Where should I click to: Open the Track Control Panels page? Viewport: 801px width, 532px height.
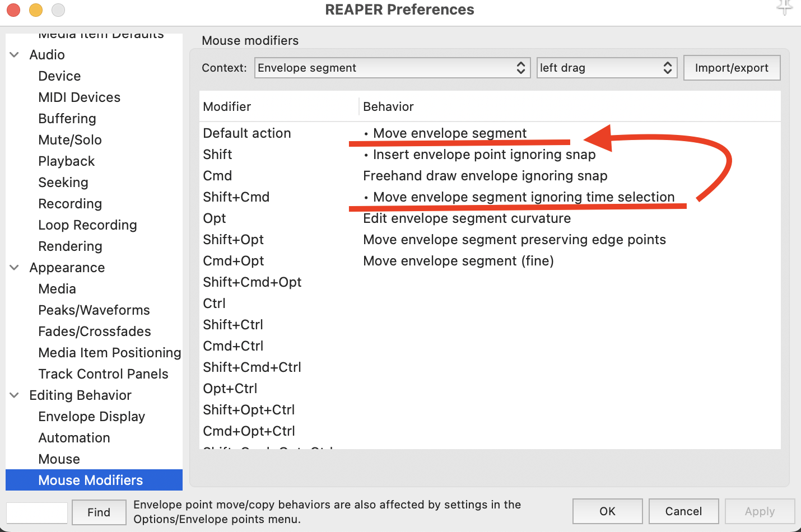point(103,374)
